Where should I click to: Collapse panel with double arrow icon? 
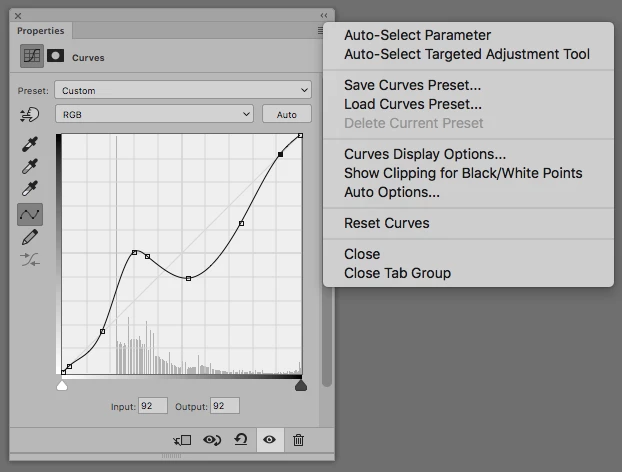point(324,15)
